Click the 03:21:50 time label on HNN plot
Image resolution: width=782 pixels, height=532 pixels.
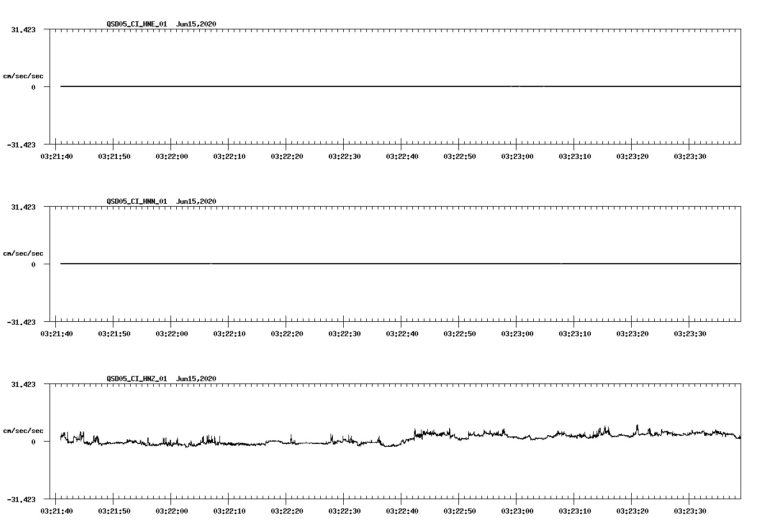114,334
